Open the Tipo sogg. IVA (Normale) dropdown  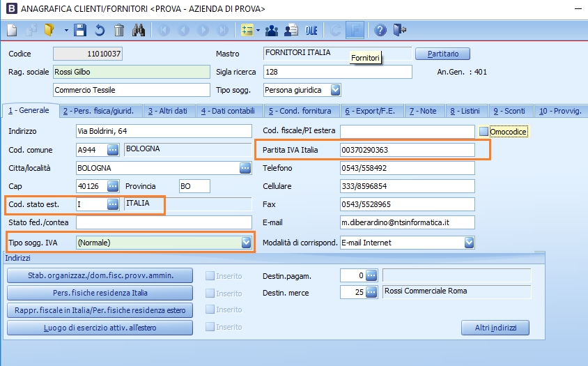click(246, 243)
